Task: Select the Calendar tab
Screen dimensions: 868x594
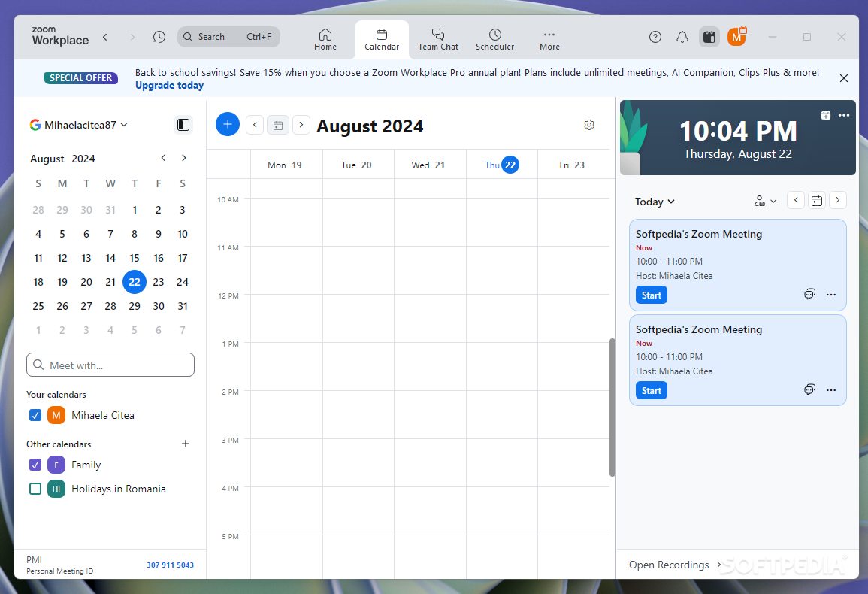Action: 382,39
